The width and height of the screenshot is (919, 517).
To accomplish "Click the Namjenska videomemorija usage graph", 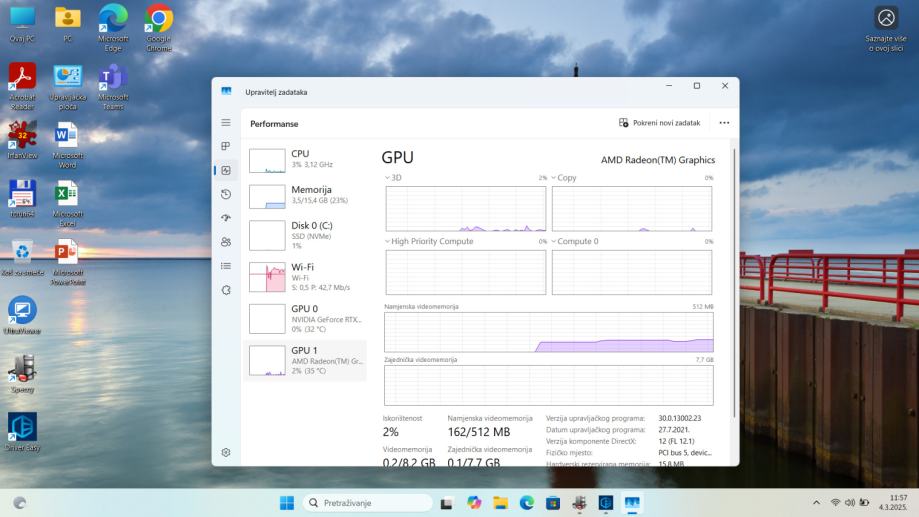I will tap(549, 332).
